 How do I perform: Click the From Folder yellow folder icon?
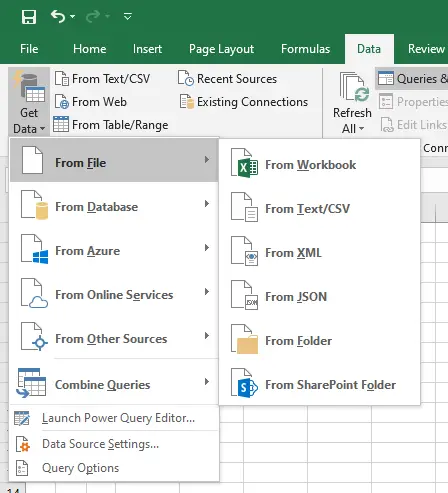[247, 344]
